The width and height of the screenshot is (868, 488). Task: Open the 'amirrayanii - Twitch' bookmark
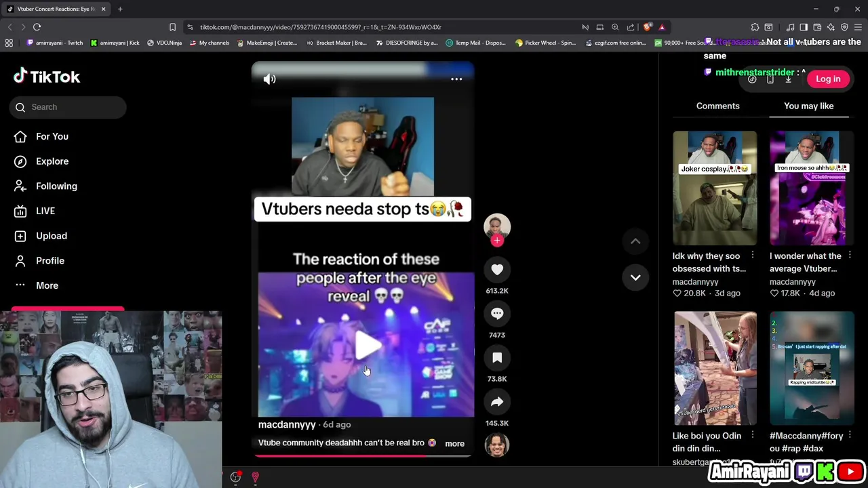(54, 43)
